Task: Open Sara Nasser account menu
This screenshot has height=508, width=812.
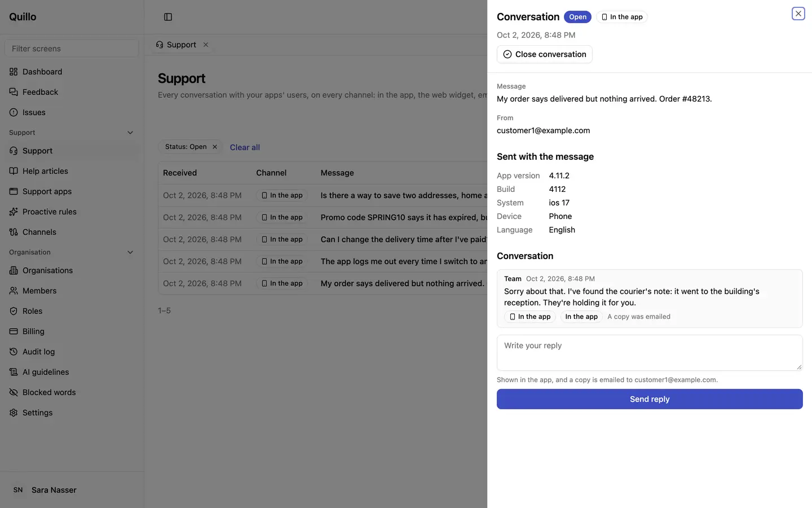Action: point(72,490)
